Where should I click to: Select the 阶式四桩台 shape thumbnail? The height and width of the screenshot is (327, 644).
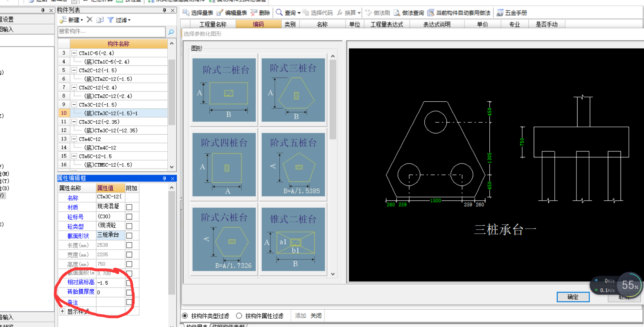[x=224, y=165]
